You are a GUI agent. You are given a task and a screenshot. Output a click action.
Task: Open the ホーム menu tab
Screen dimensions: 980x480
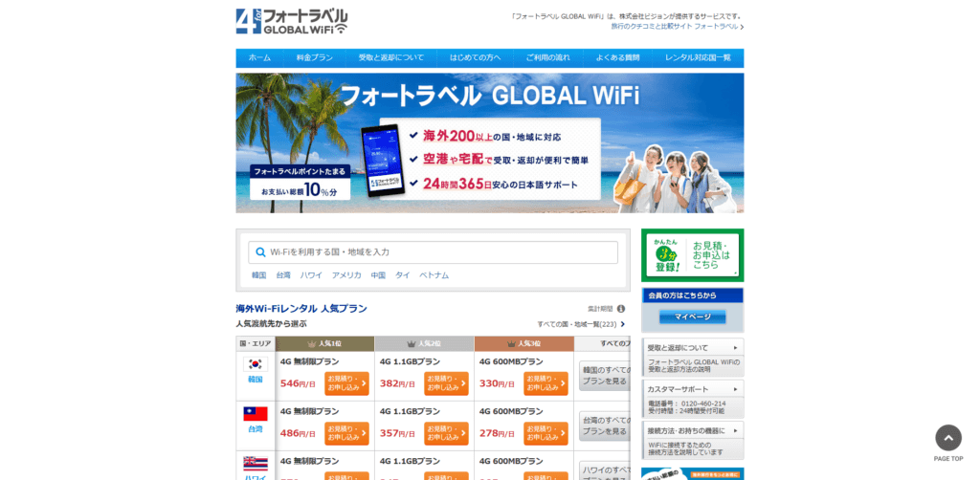[x=259, y=58]
